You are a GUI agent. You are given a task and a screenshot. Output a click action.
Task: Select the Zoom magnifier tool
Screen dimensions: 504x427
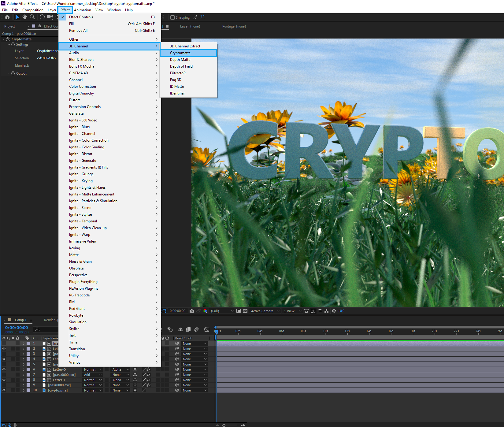(x=32, y=17)
